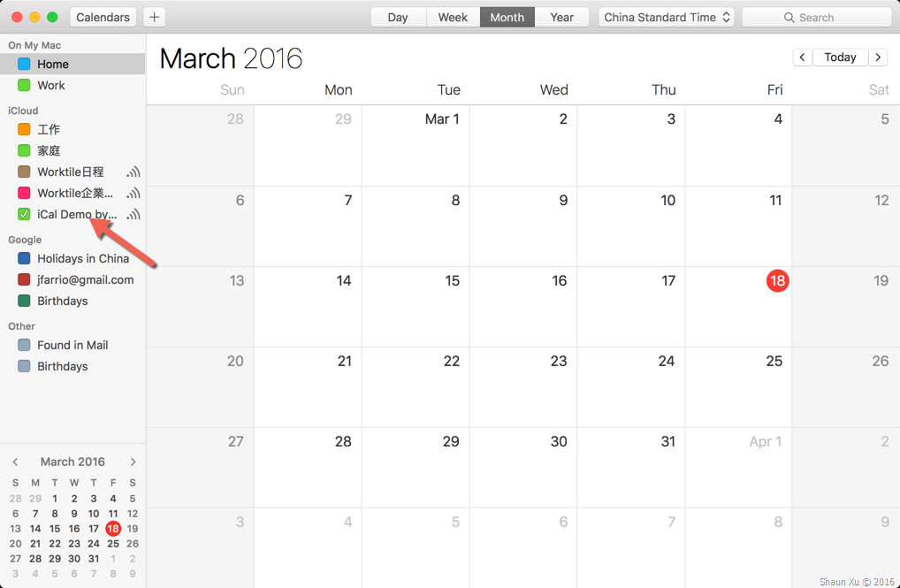Click subscription icon beside iCal Demo calendar
The image size is (900, 588).
click(133, 214)
